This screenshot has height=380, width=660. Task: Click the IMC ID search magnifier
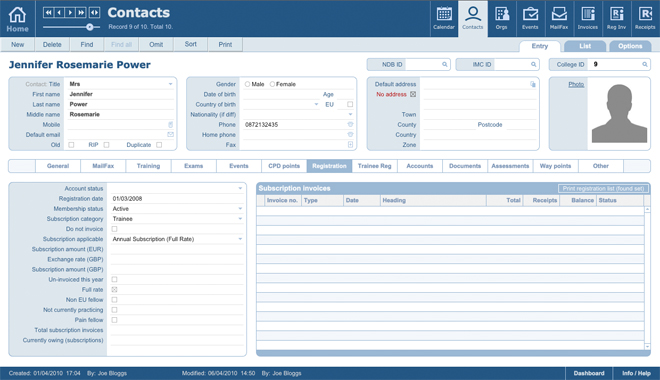click(533, 64)
